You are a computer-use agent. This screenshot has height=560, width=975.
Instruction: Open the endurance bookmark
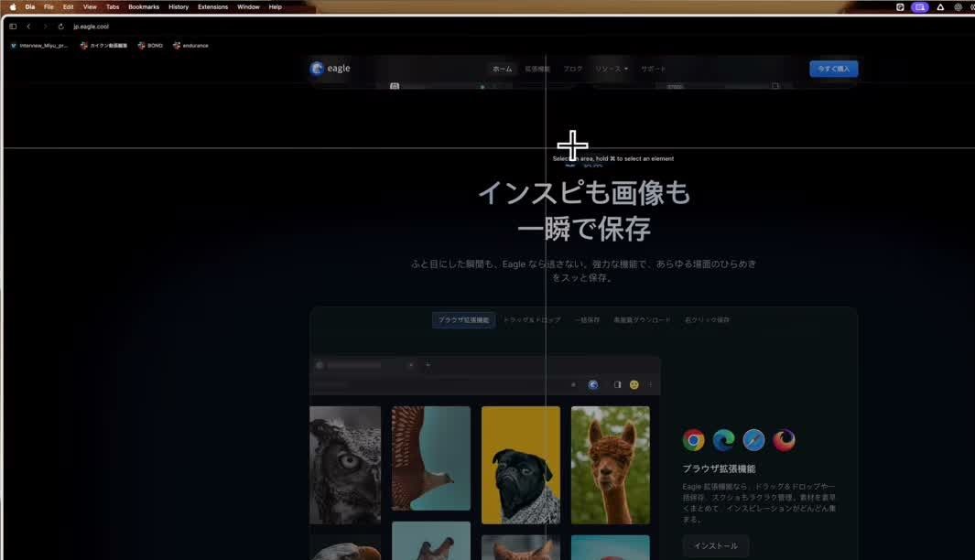click(x=190, y=46)
